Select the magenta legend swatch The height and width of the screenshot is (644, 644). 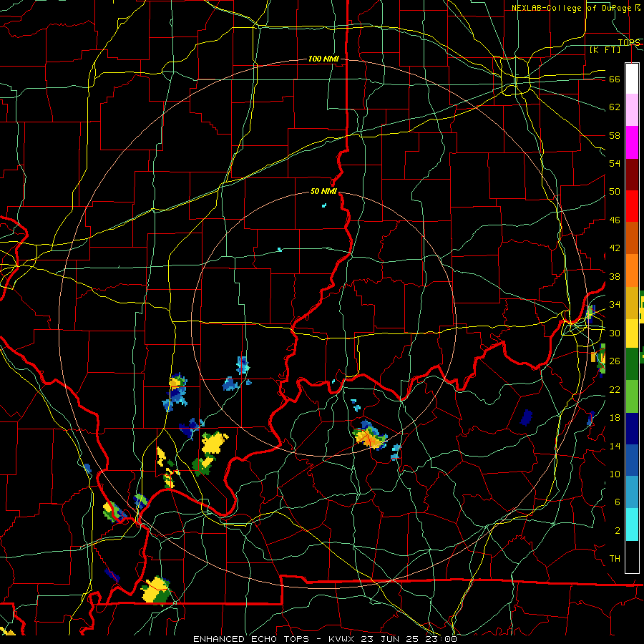click(632, 142)
